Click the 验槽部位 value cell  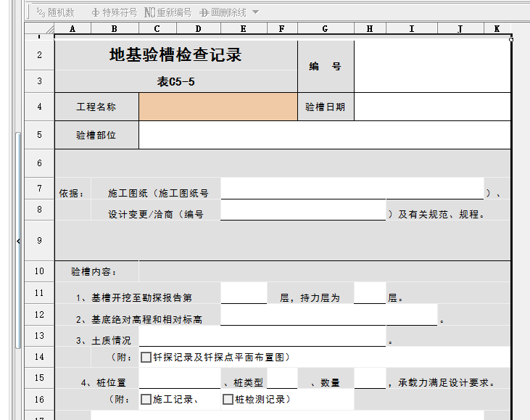324,135
